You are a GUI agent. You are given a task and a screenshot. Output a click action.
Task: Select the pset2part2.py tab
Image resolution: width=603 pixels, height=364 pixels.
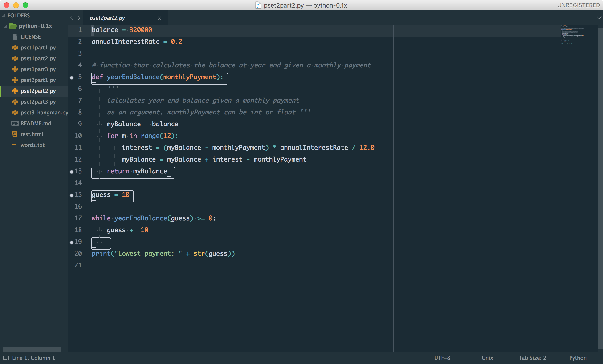107,18
